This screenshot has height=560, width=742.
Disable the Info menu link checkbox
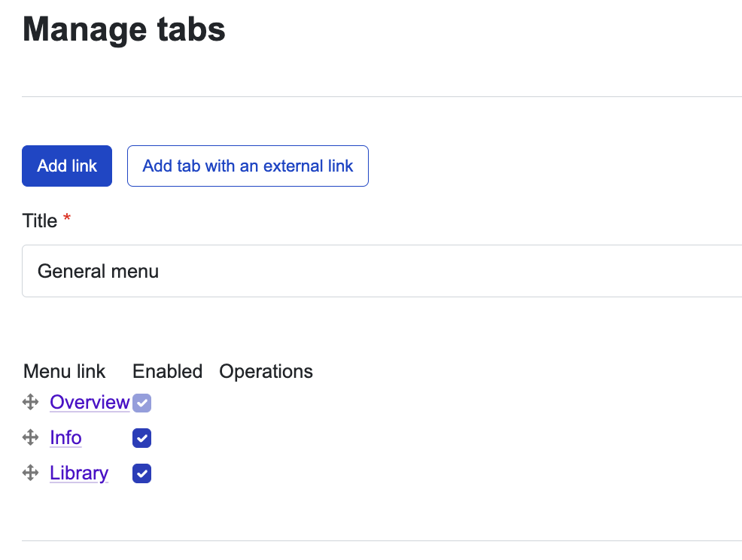pos(141,437)
